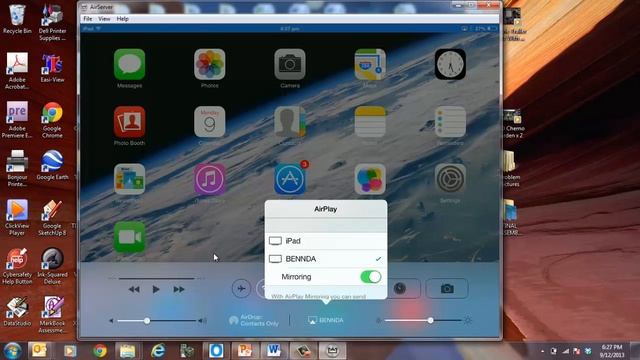Select the Google SketchUp 8 shortcut
640x360 pixels.
click(52, 218)
